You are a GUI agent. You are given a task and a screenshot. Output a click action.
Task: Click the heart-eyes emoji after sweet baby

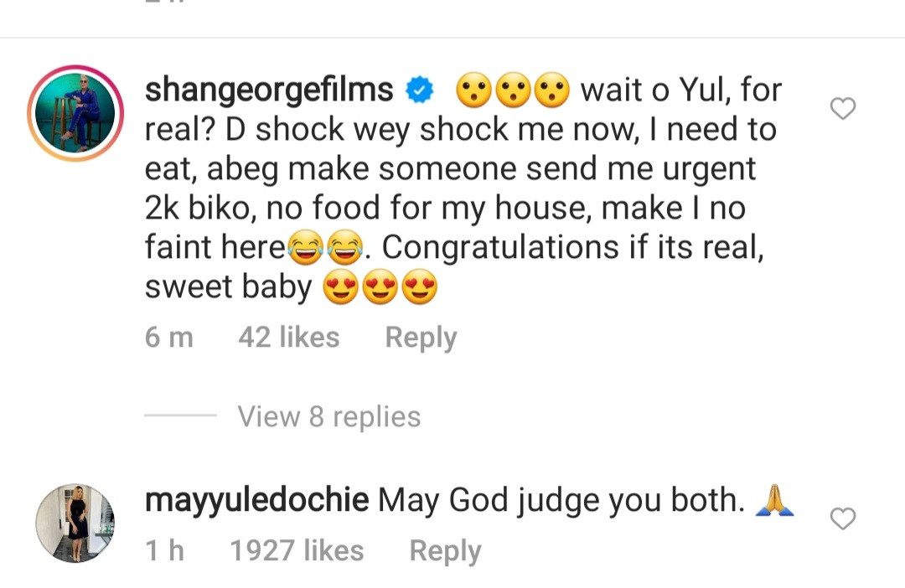tap(343, 286)
